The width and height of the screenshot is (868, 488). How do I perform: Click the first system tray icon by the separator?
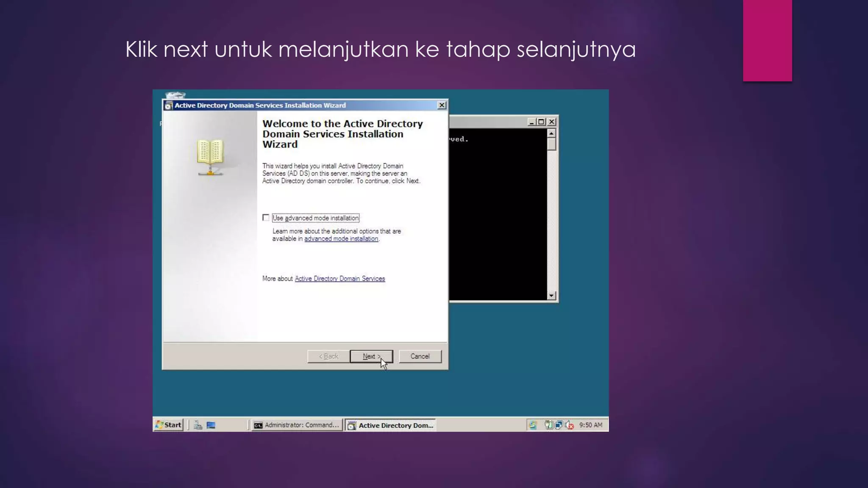click(x=533, y=425)
